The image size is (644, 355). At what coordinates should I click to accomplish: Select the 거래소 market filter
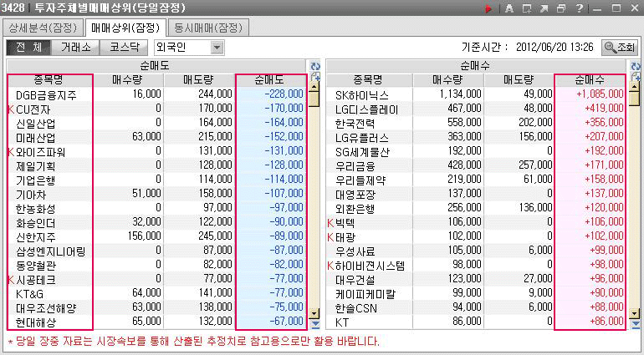coord(75,48)
